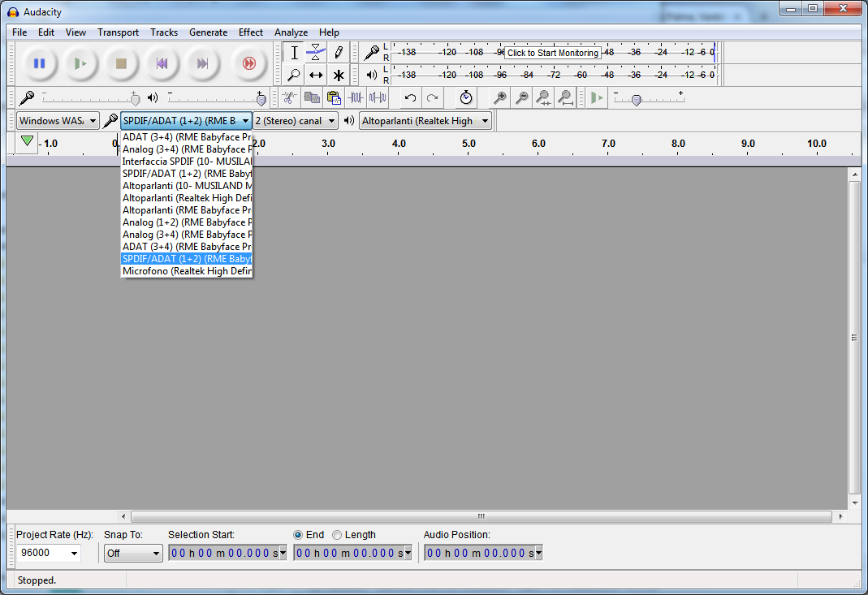Open the Altoparlanti playback device dropdown

[x=425, y=121]
